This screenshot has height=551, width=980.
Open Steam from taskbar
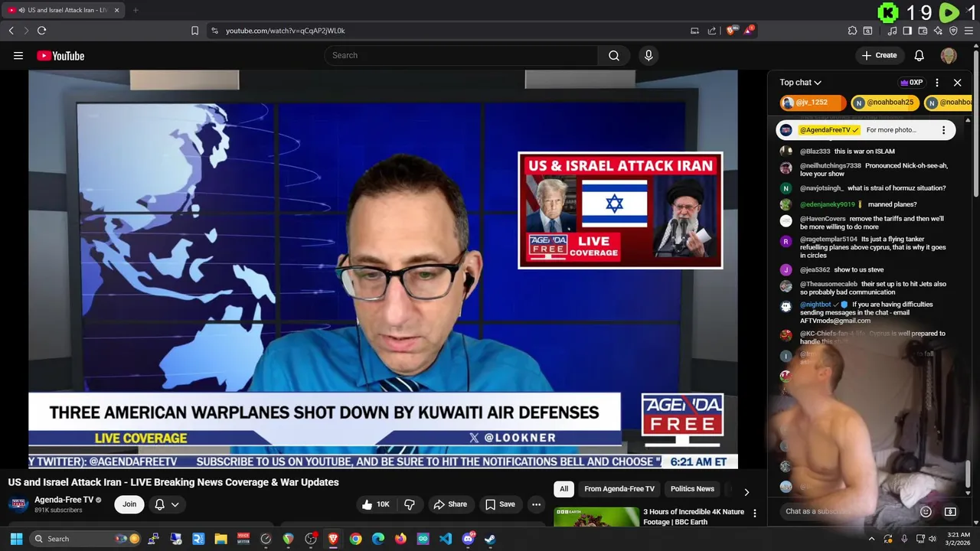(490, 539)
